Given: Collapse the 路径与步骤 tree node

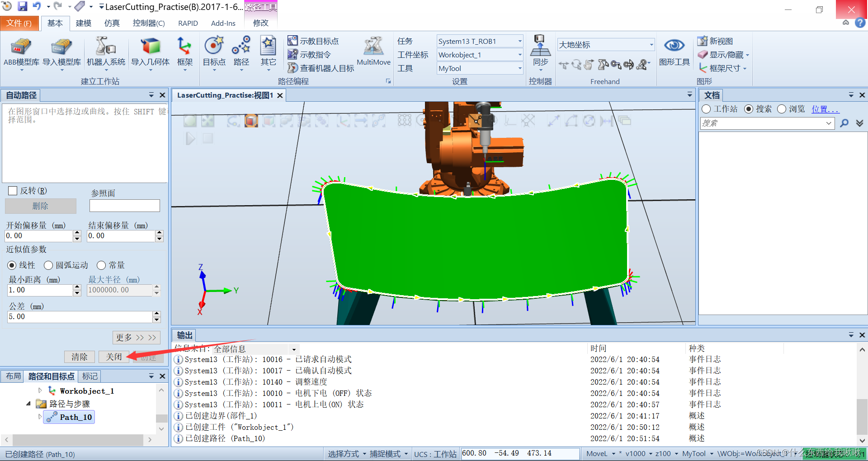Looking at the screenshot, I should [x=28, y=404].
